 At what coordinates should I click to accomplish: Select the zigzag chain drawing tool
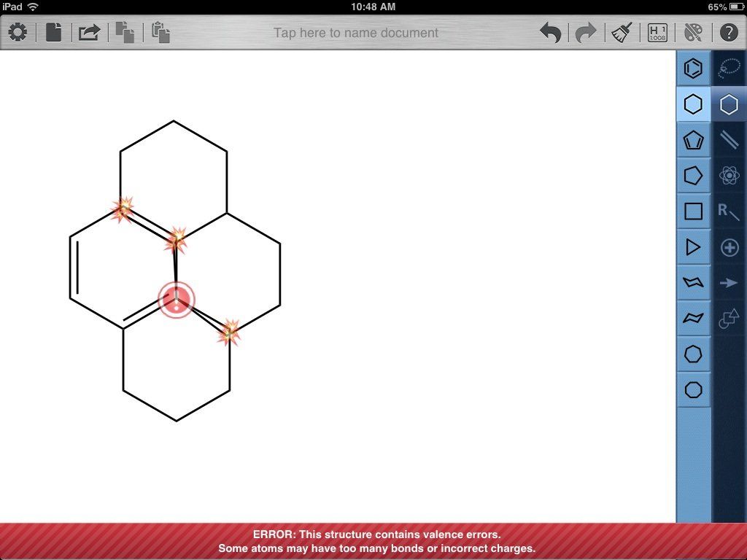coord(693,282)
